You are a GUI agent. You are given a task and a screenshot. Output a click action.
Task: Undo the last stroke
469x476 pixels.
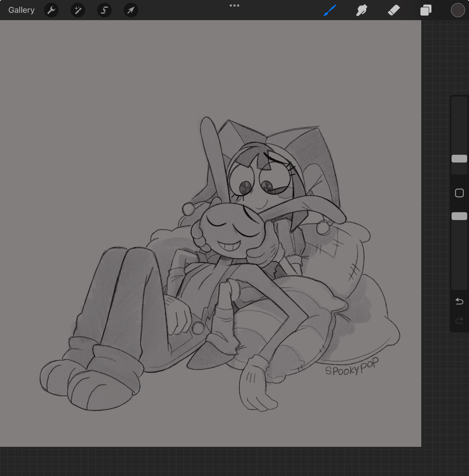click(459, 301)
